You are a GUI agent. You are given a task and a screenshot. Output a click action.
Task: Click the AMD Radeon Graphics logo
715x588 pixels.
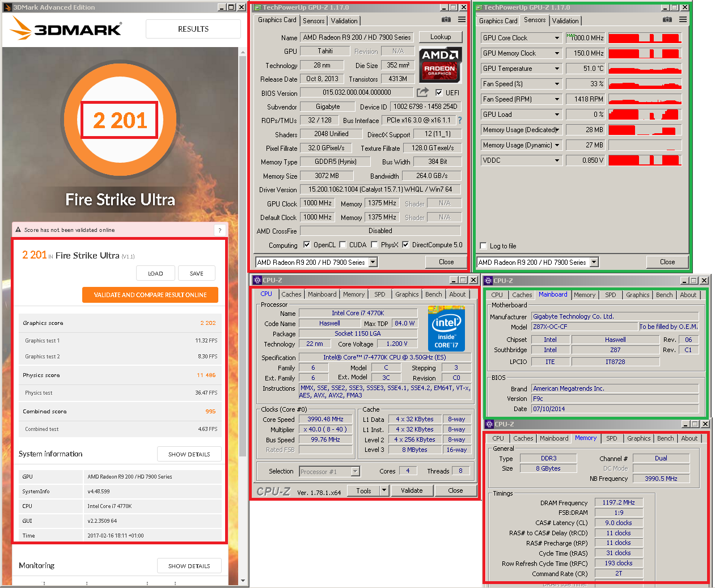[440, 65]
